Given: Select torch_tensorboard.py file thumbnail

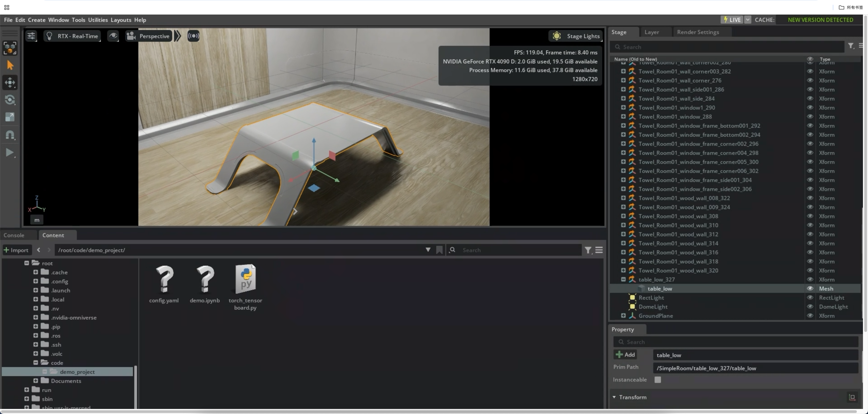Looking at the screenshot, I should (245, 279).
